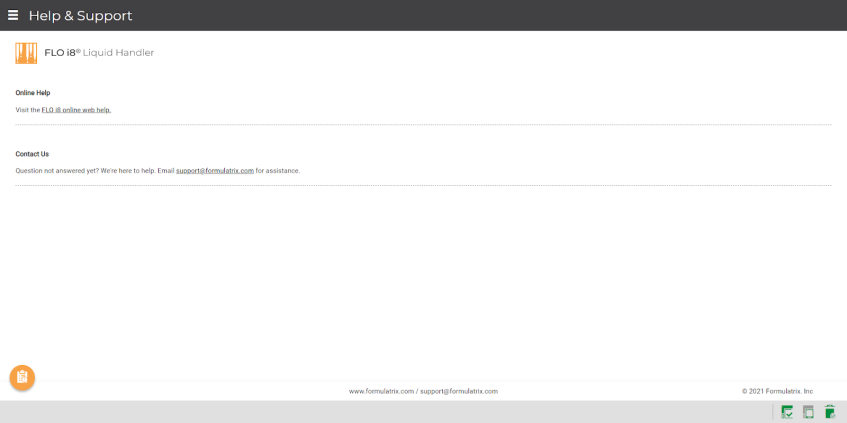Screen dimensions: 847x423
Task: Click the empty area of dark header bar
Action: tap(500, 15)
